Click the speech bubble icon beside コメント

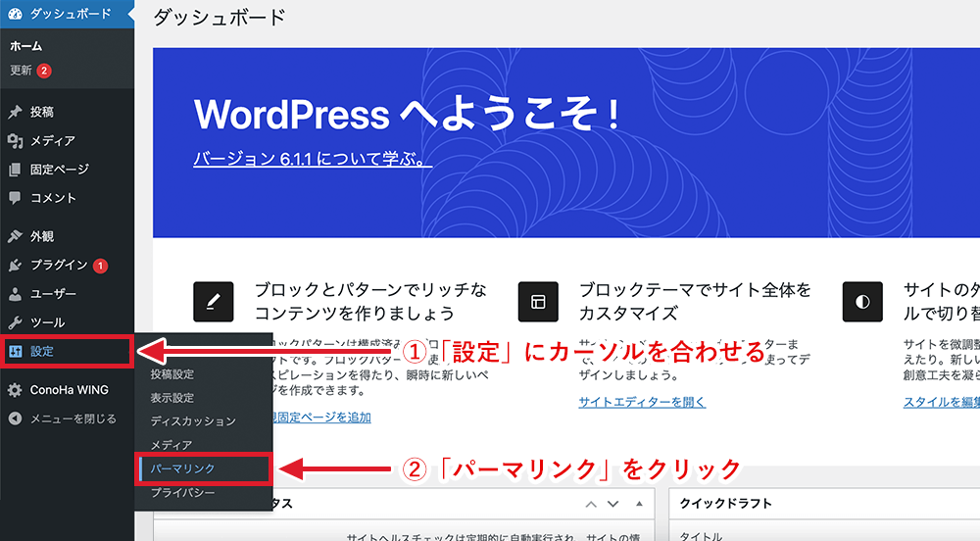[x=15, y=198]
